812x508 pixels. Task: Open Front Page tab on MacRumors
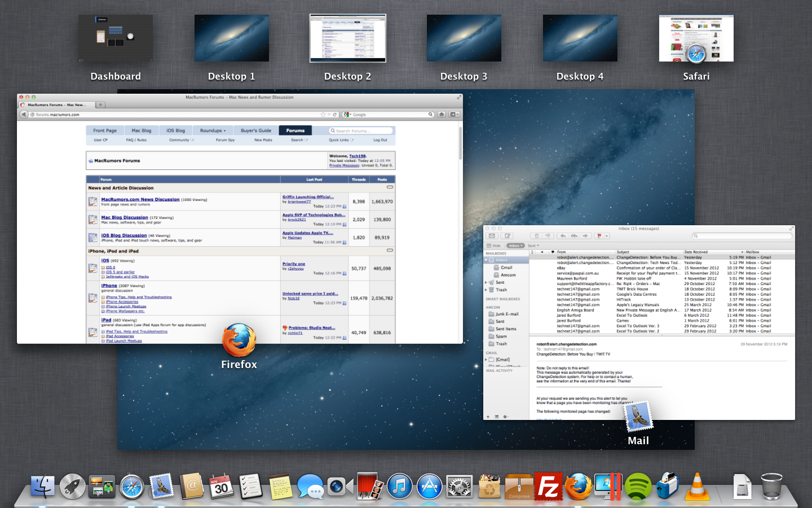105,130
